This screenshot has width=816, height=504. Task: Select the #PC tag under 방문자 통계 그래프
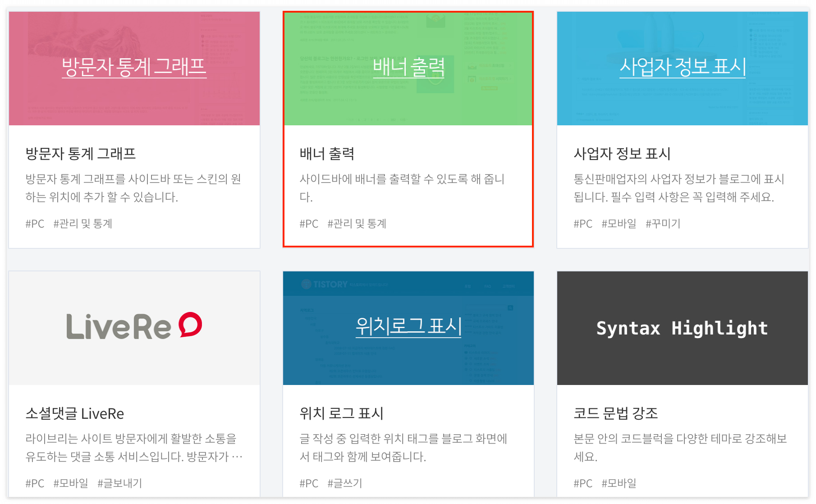[x=35, y=223]
